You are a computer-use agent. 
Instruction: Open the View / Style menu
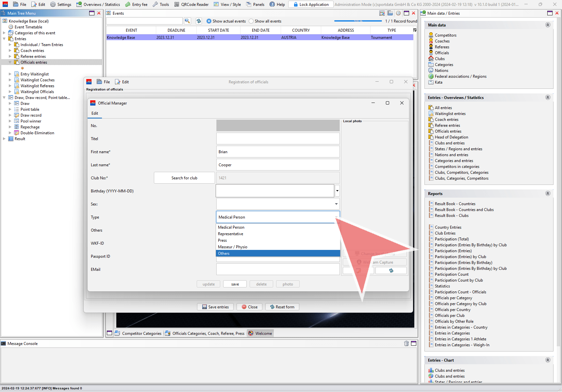click(227, 4)
